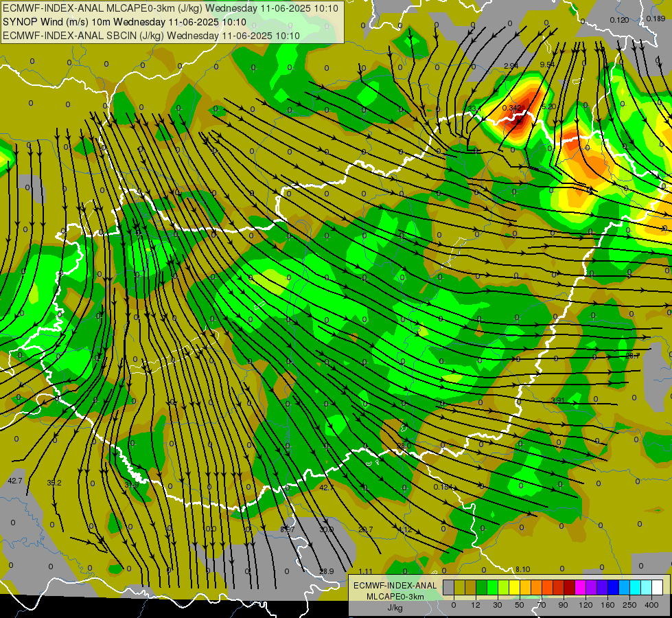Image resolution: width=672 pixels, height=618 pixels.
Task: Select the olive-yellow legend swatch above 0
Action: click(459, 587)
